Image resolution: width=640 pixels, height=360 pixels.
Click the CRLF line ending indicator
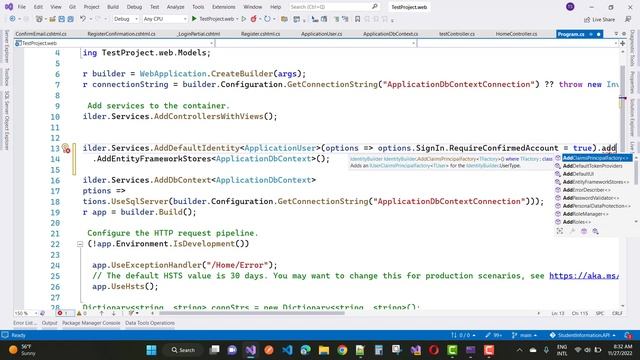pos(617,313)
